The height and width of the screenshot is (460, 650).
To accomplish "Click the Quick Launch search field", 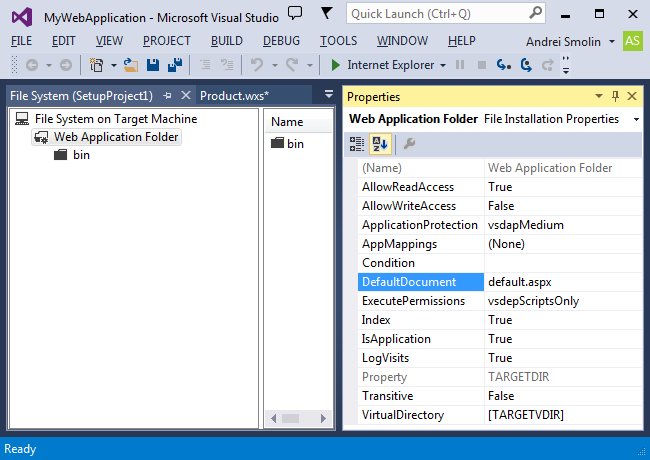I will (446, 14).
